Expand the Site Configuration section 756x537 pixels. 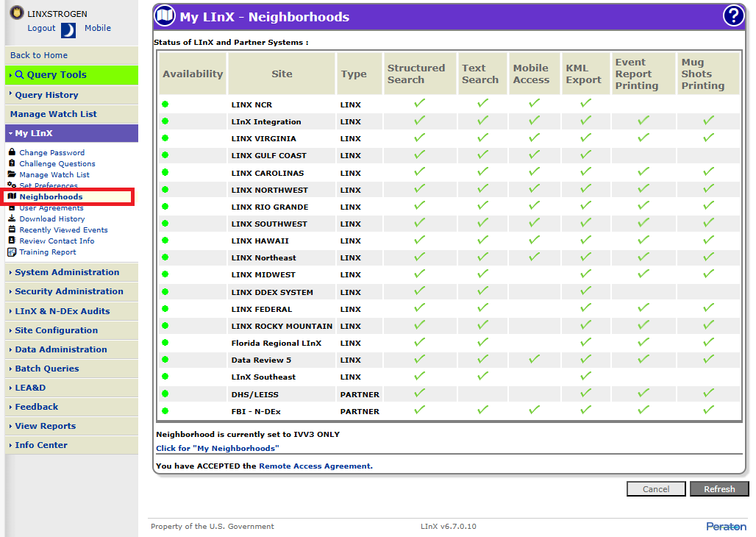pos(56,330)
